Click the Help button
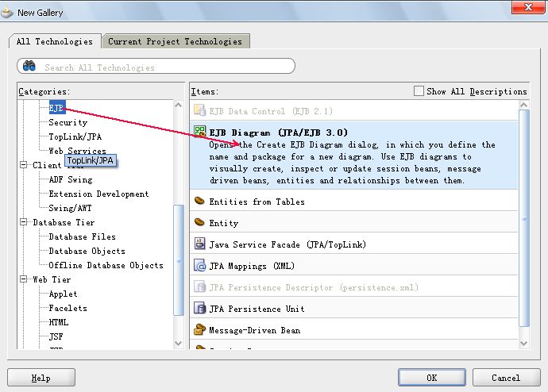The height and width of the screenshot is (392, 548). (x=41, y=378)
